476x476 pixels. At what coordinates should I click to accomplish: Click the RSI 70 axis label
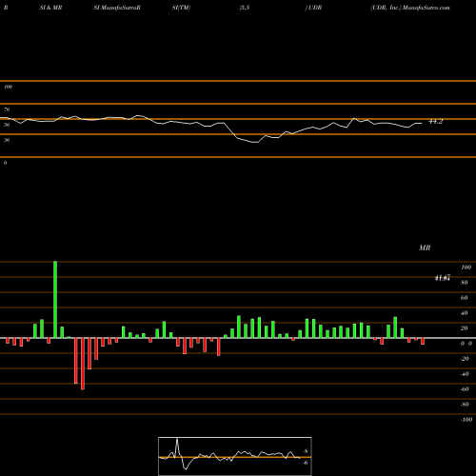(x=7, y=109)
